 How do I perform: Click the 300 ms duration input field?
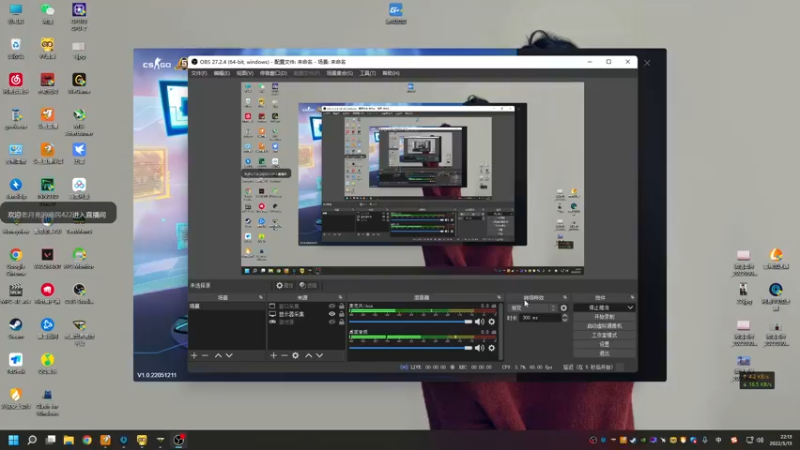540,317
